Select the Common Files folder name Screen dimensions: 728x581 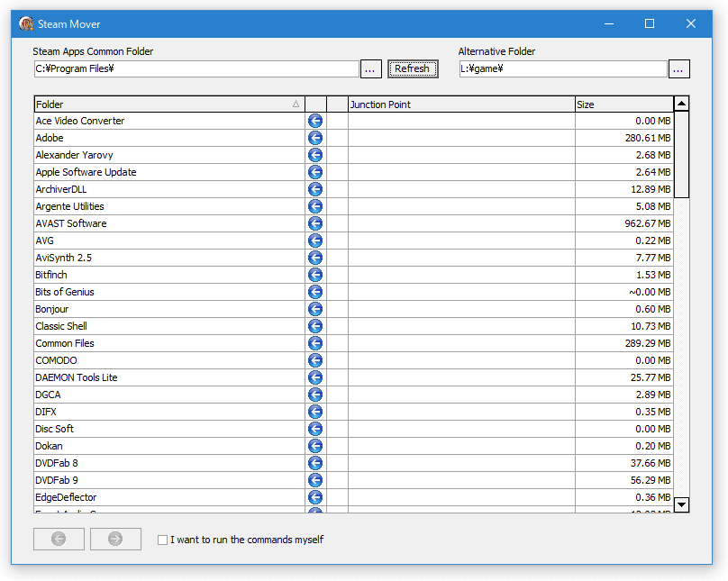(x=65, y=343)
